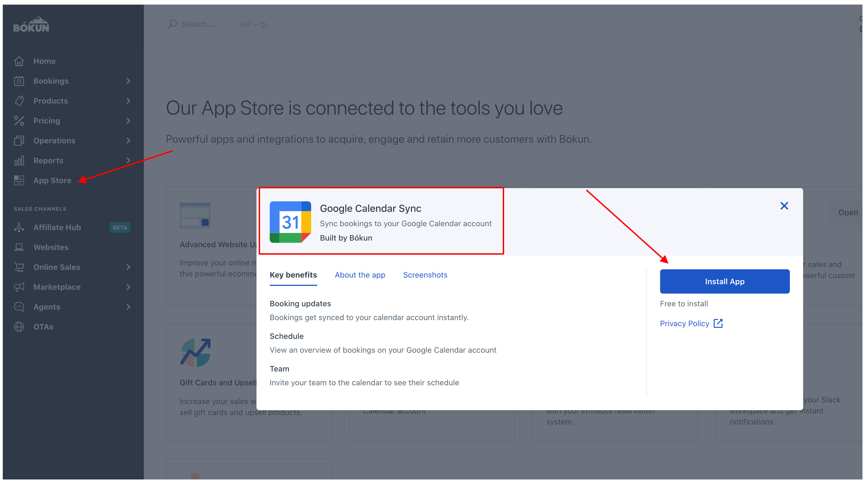Open Websites in sidebar
The height and width of the screenshot is (485, 868).
[x=51, y=247]
